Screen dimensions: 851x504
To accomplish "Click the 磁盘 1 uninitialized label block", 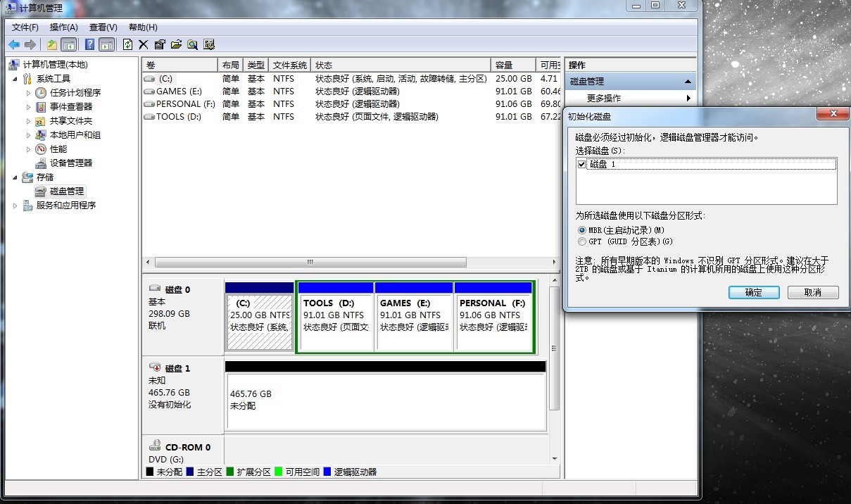I will [x=183, y=396].
